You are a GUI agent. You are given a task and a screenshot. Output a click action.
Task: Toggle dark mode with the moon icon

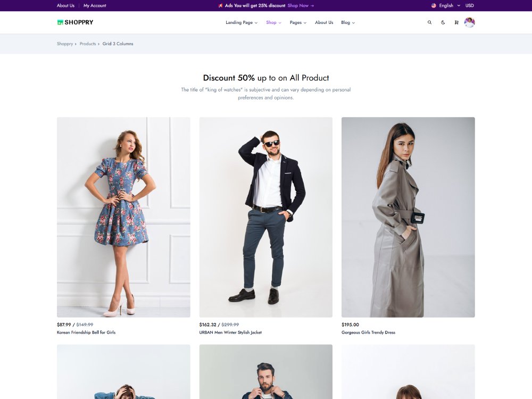(x=443, y=22)
